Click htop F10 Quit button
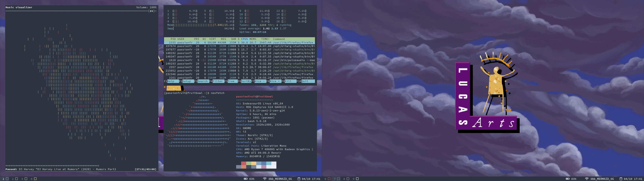644x181 pixels. 306,81
